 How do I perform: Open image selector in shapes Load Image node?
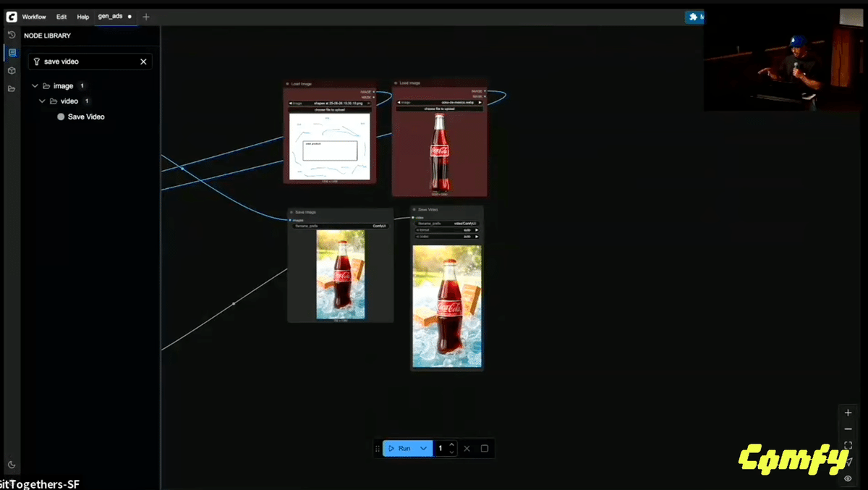click(329, 104)
